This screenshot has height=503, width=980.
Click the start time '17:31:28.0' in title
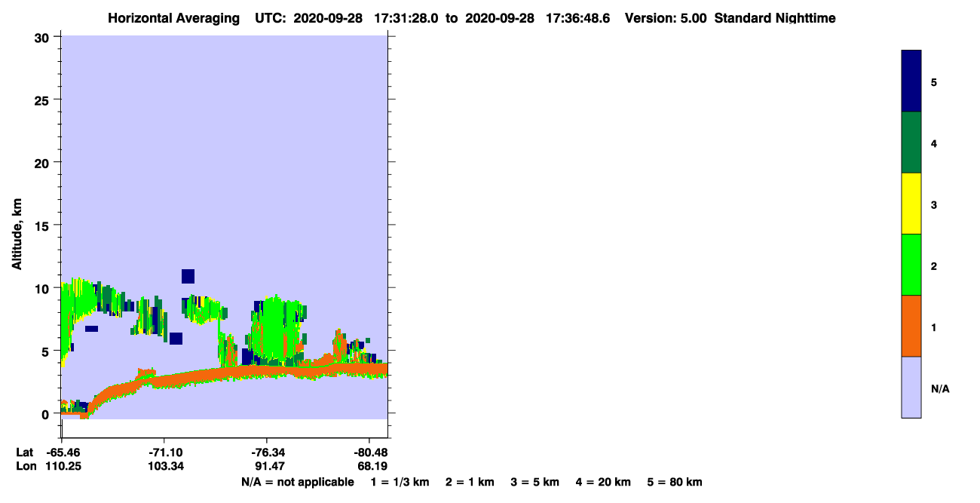click(407, 18)
